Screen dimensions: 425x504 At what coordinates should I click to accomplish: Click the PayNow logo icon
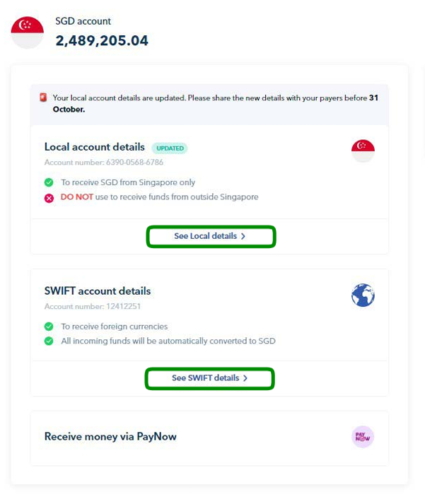363,437
